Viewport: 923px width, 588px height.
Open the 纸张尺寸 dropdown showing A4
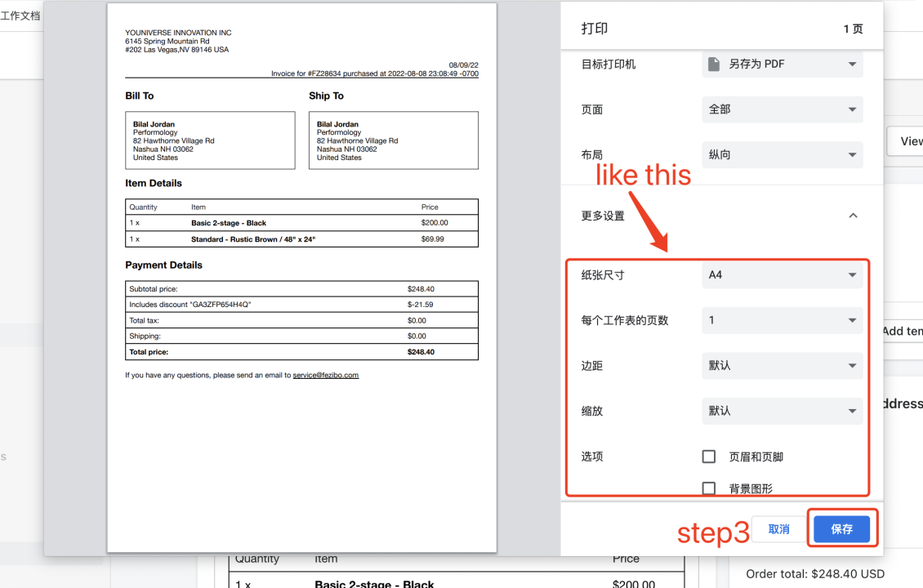click(x=782, y=275)
